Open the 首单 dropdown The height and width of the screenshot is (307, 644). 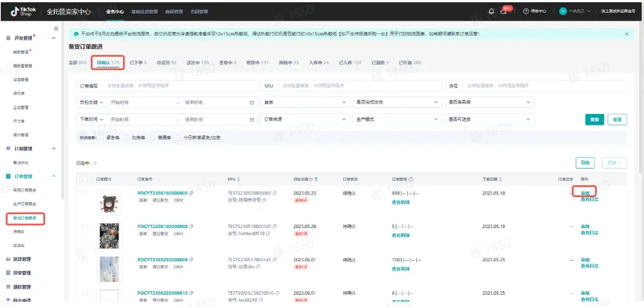click(x=305, y=102)
